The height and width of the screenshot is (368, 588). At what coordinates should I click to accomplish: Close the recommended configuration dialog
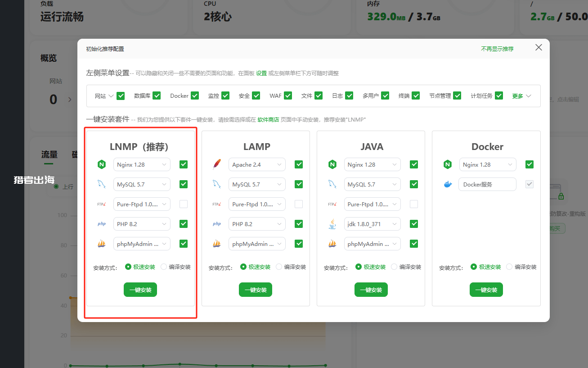click(x=539, y=47)
